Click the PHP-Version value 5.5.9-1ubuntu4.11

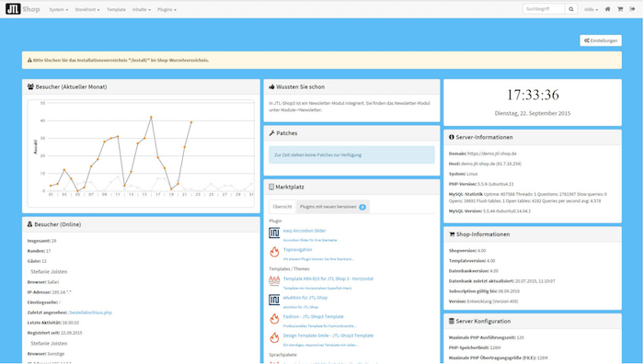[495, 184]
